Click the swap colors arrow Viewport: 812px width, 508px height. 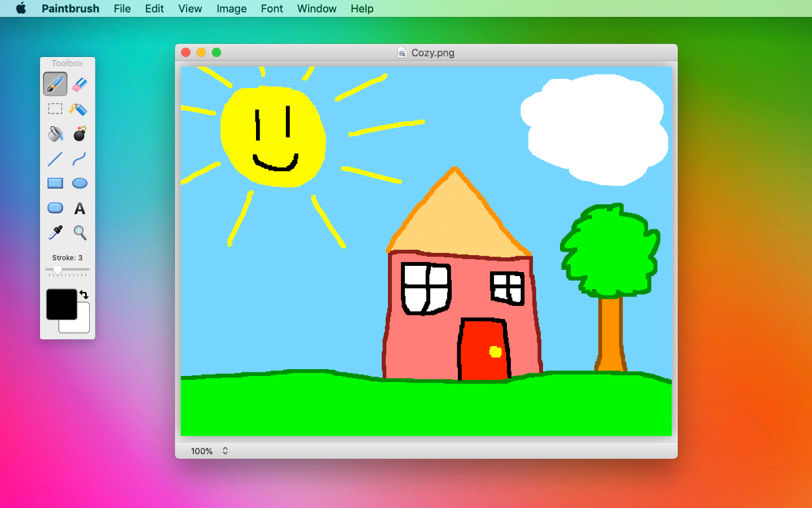(x=83, y=294)
